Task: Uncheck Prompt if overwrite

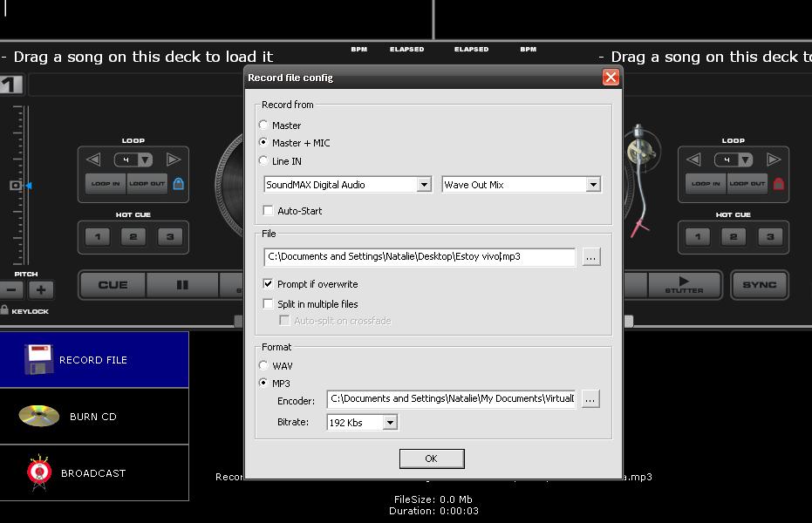Action: point(268,283)
